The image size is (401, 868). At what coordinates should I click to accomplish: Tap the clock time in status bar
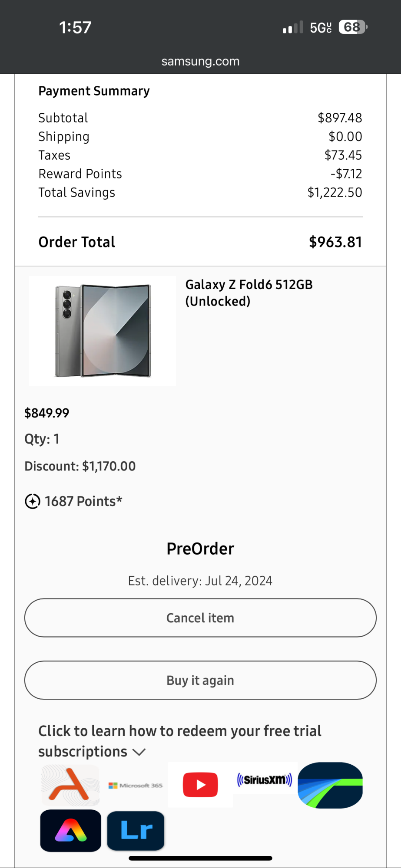(75, 28)
